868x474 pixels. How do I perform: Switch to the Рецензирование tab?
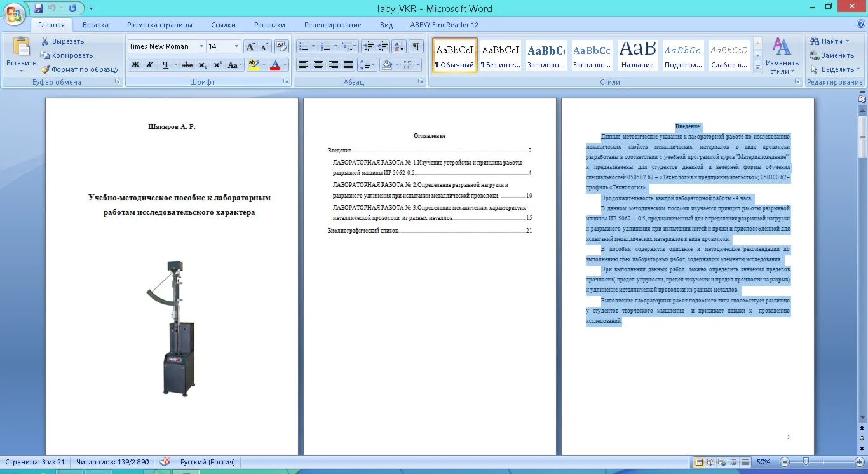pos(332,25)
